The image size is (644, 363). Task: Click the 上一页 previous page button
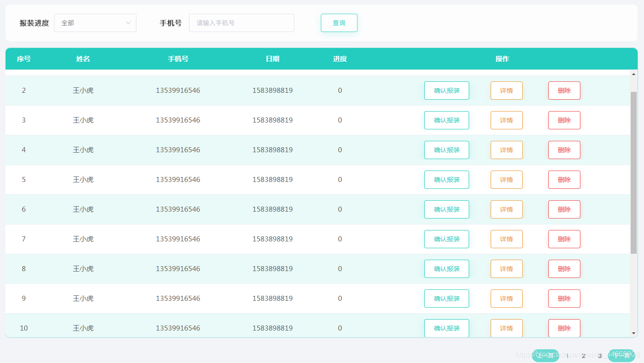546,356
